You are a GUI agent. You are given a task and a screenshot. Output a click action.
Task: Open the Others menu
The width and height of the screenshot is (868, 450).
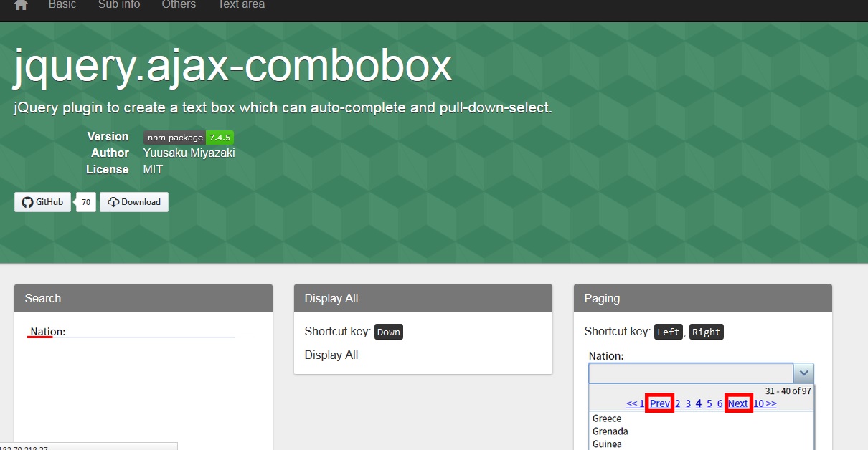[179, 5]
